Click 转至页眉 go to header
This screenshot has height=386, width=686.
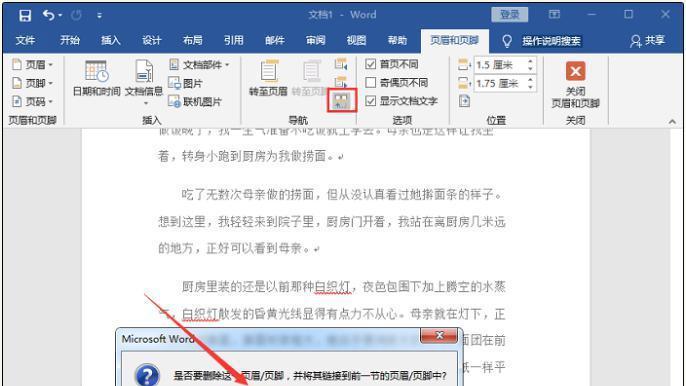[x=268, y=79]
